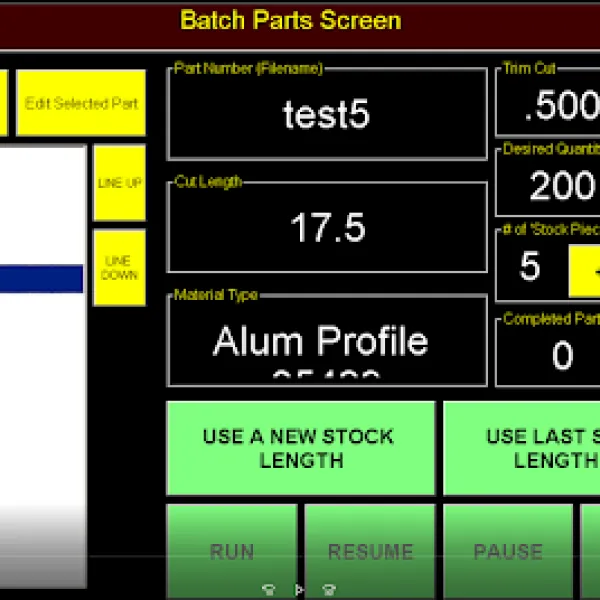Click the stock pieces count value 5
Viewport: 600px width, 600px height.
tap(530, 267)
